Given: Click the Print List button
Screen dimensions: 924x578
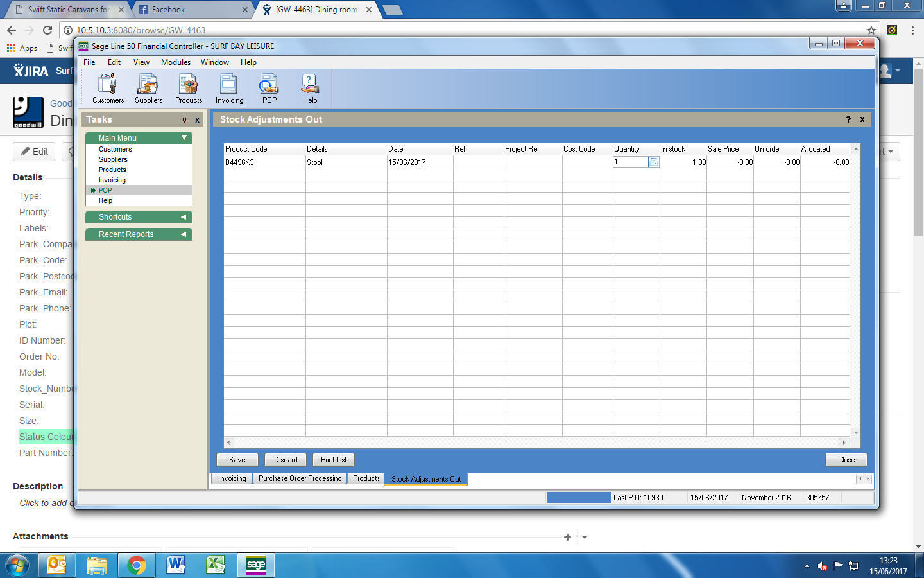Looking at the screenshot, I should coord(334,460).
